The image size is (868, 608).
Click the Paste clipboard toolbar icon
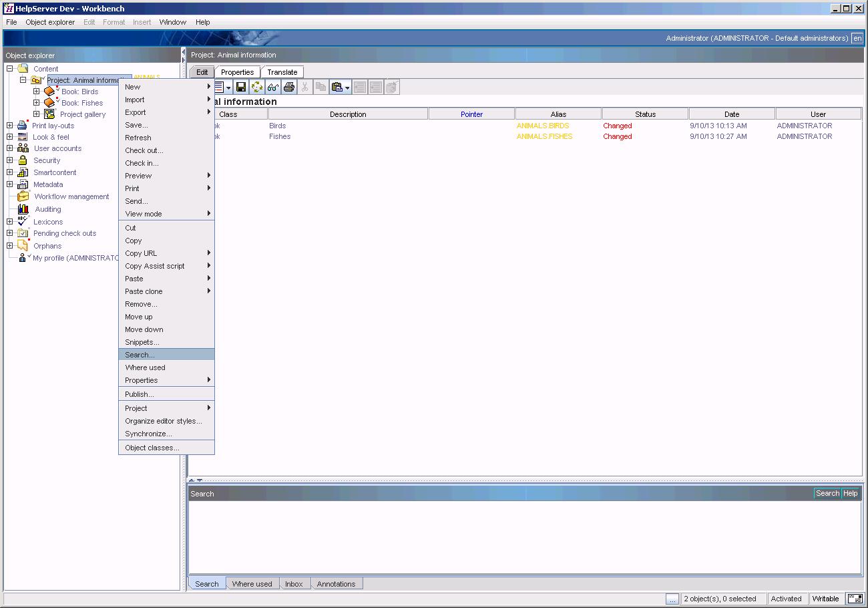point(337,87)
